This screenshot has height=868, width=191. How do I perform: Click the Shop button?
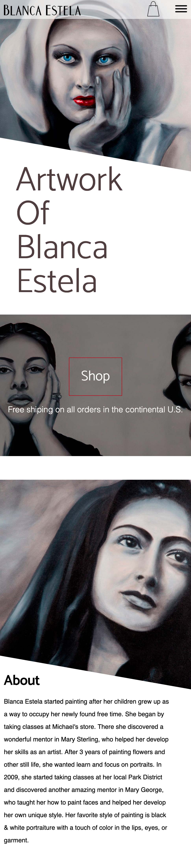tap(95, 376)
